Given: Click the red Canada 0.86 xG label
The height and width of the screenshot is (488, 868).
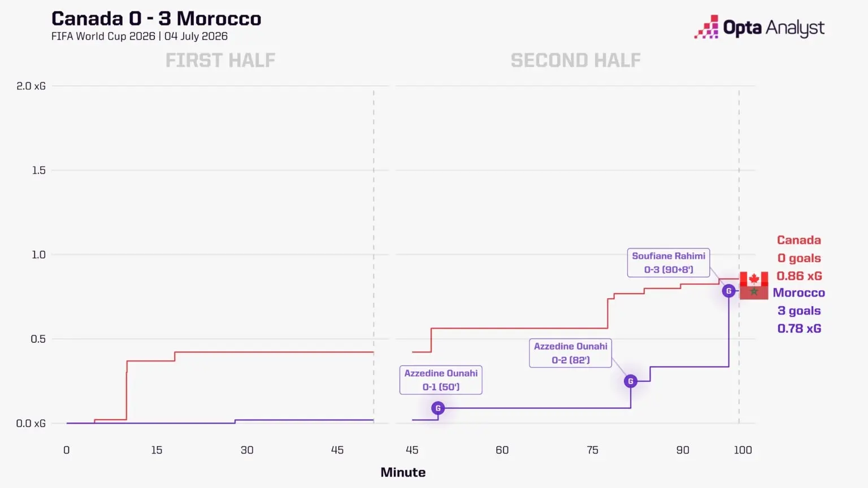Looking at the screenshot, I should click(799, 276).
